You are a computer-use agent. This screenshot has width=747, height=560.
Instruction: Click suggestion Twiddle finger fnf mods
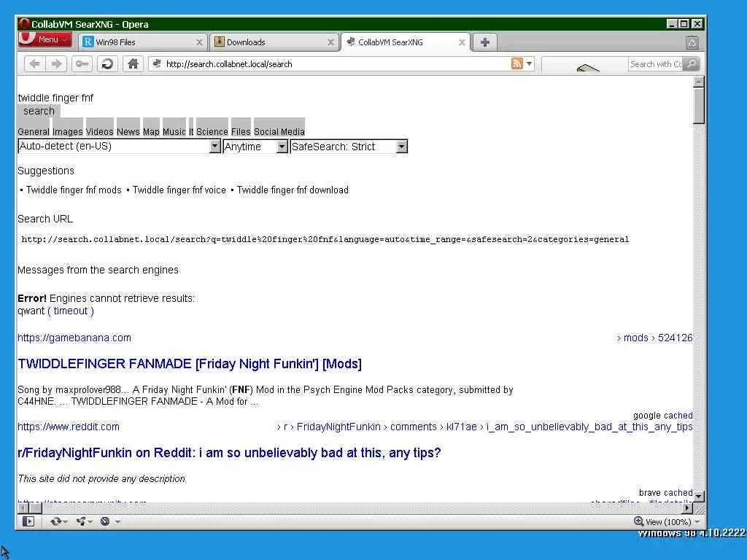(74, 190)
